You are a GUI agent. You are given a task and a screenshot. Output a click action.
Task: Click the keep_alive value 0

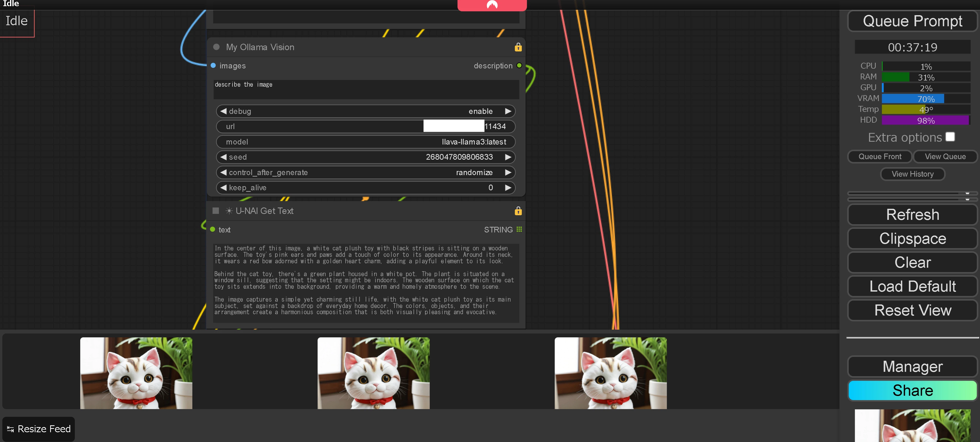point(490,187)
